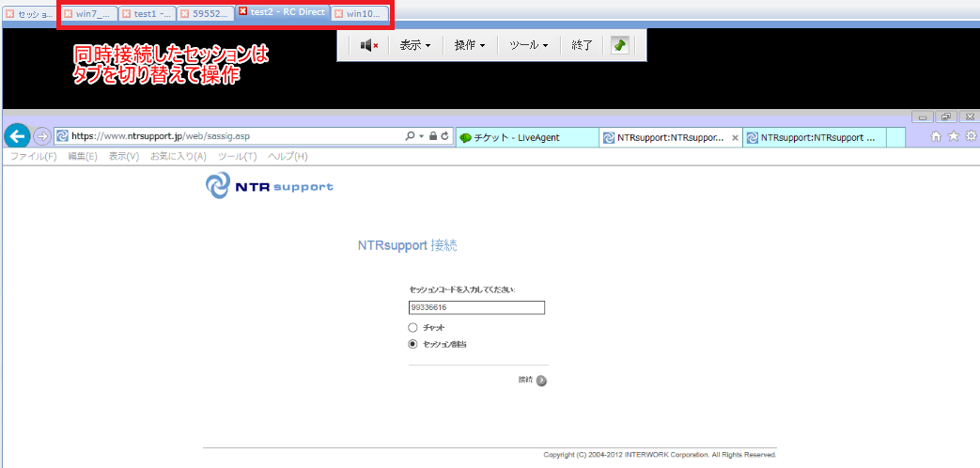Click the Copyright INTERWORK Corporation footer text

pyautogui.click(x=660, y=455)
